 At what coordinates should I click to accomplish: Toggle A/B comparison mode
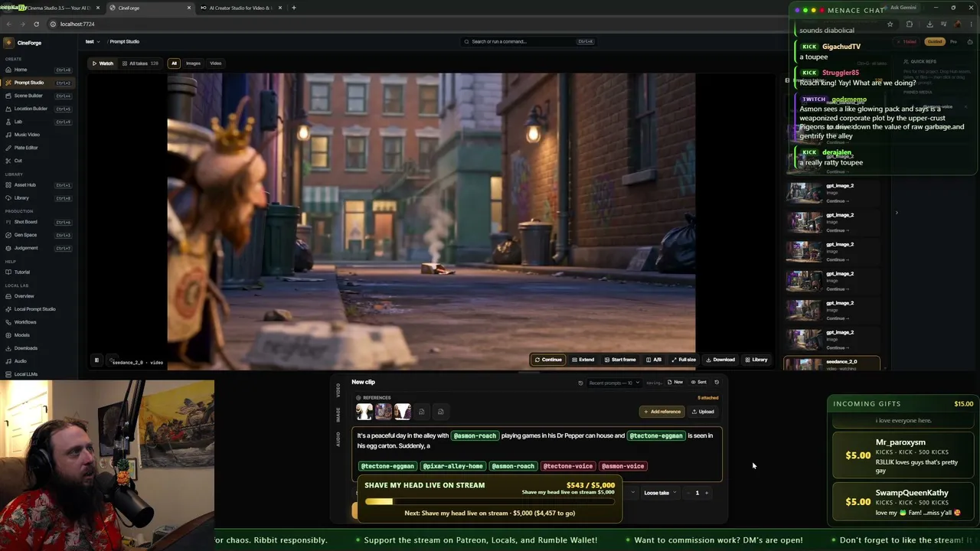click(654, 360)
